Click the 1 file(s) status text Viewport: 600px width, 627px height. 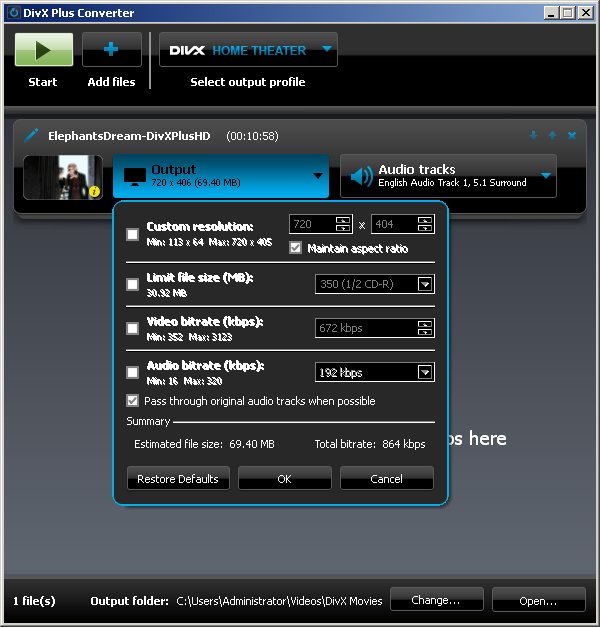coord(34,601)
